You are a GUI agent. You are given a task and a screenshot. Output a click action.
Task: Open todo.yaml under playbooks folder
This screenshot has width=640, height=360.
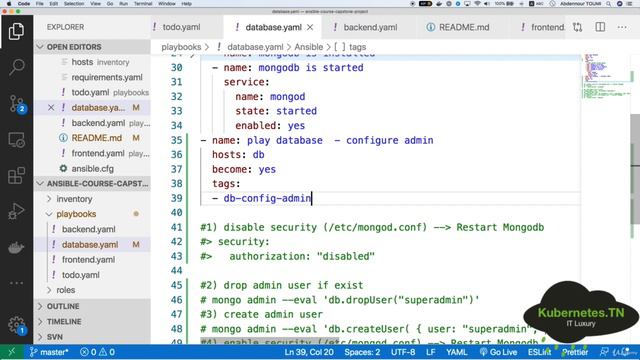[x=92, y=275]
